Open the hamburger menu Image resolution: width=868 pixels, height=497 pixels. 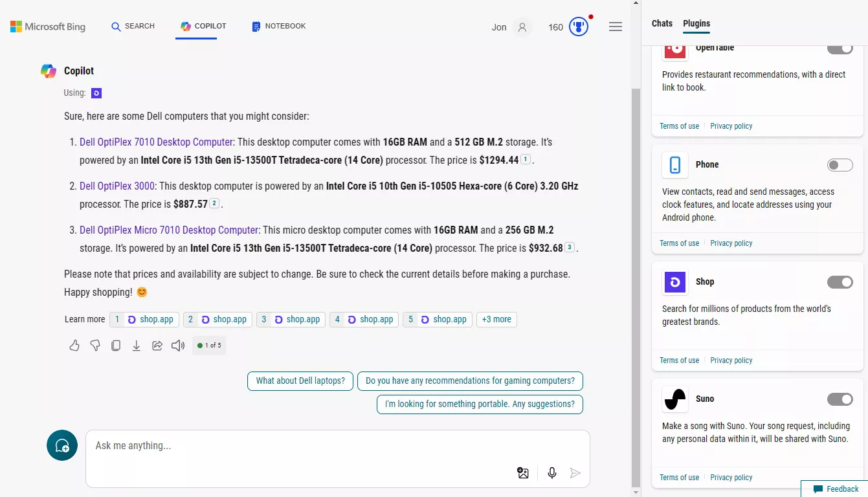(x=616, y=27)
